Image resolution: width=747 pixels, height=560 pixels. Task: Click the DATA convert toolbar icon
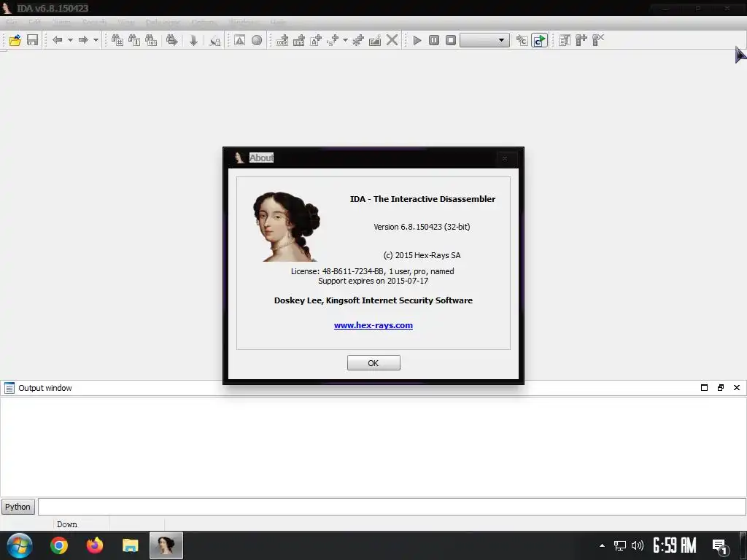click(x=298, y=40)
